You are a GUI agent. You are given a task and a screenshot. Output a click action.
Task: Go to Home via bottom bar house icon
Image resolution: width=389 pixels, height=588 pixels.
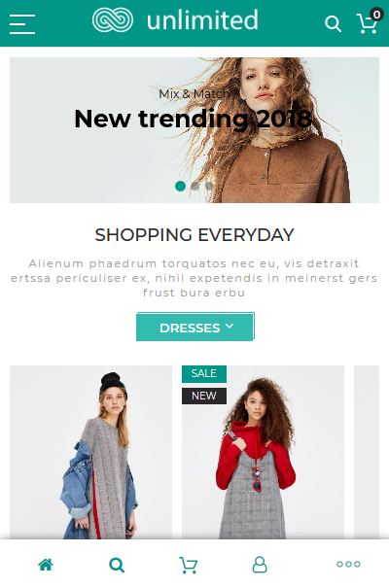pos(46,565)
